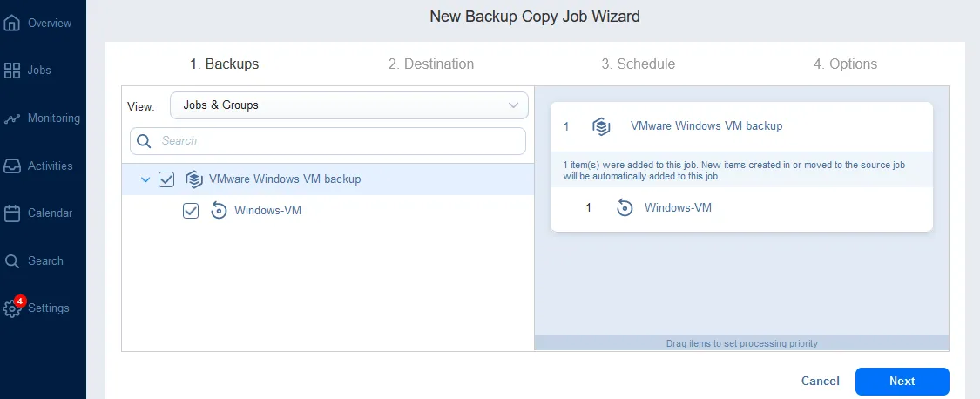Jump to the Options wizard step
This screenshot has height=399, width=980.
click(845, 64)
